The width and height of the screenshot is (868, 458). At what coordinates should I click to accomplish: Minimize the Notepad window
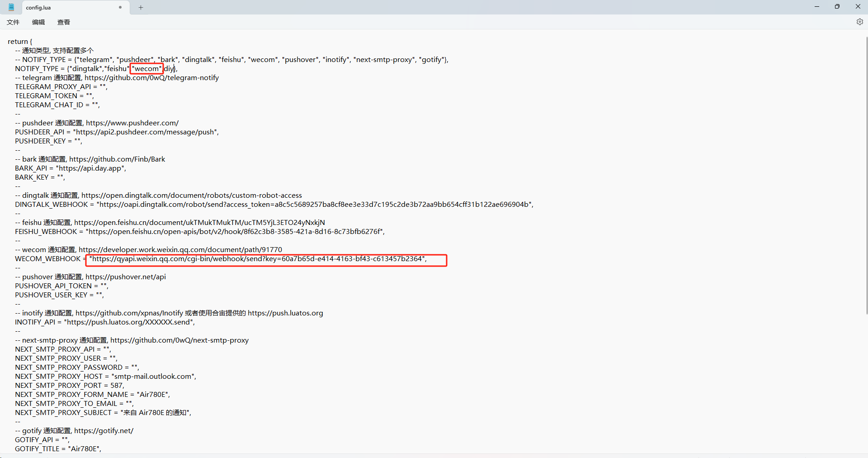(816, 7)
